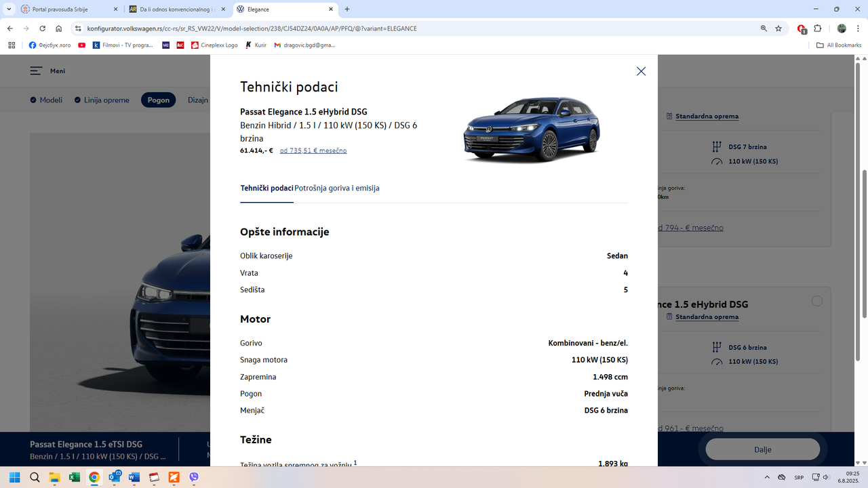This screenshot has width=868, height=488.
Task: Open the Cineplexx Logo bookmark
Action: click(214, 45)
